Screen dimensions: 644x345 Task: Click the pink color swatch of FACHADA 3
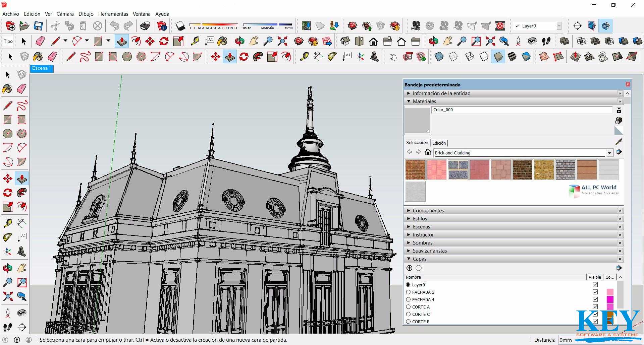coord(610,292)
